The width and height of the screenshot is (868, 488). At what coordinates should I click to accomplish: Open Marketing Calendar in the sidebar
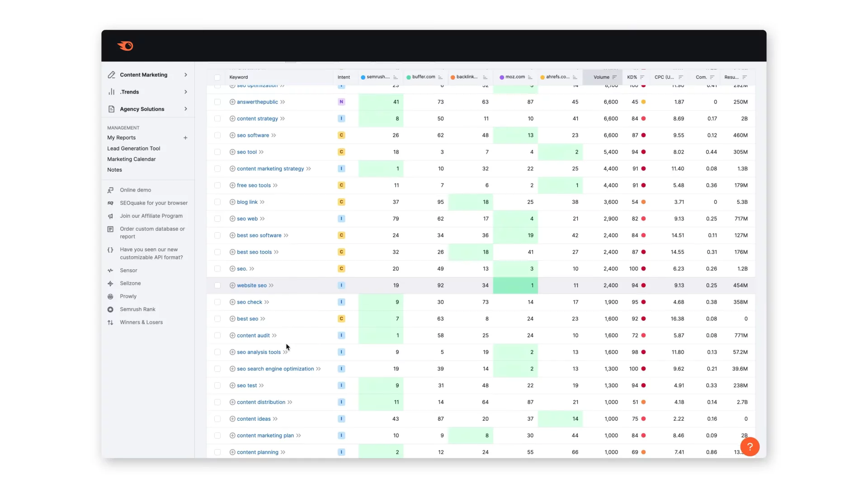coord(131,159)
